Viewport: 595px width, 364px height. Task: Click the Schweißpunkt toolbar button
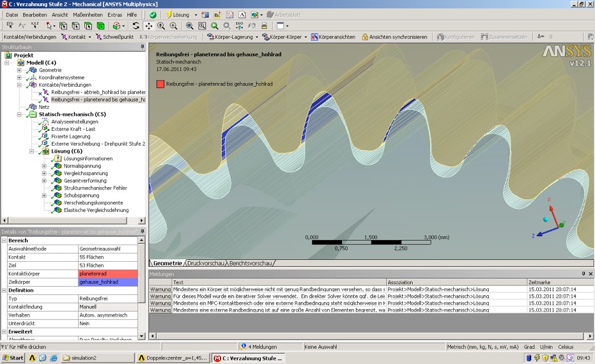(114, 37)
